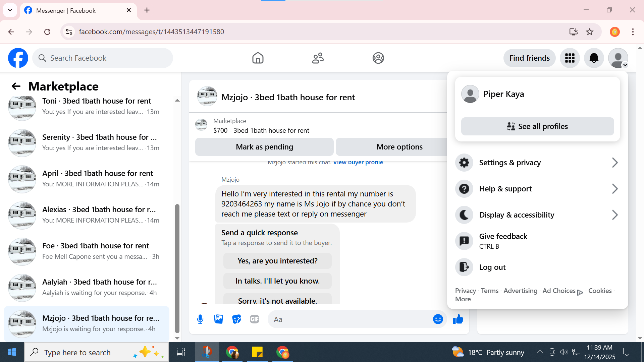Go back with the browser back arrow

tap(11, 32)
